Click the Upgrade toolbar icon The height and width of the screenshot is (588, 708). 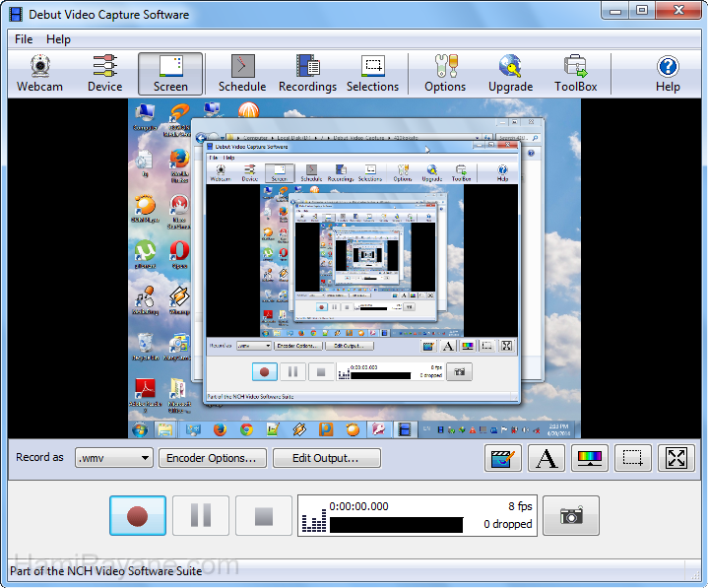(x=510, y=74)
